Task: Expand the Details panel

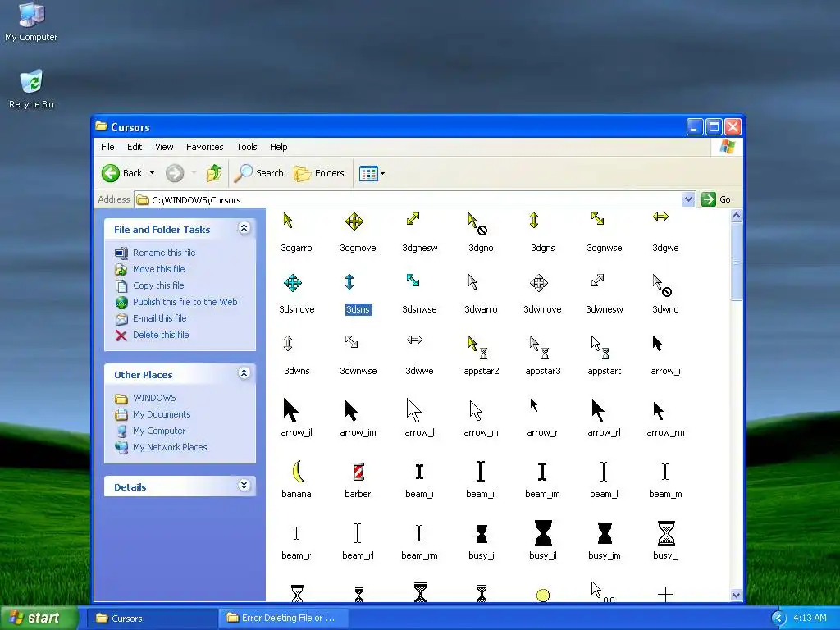Action: tap(244, 486)
